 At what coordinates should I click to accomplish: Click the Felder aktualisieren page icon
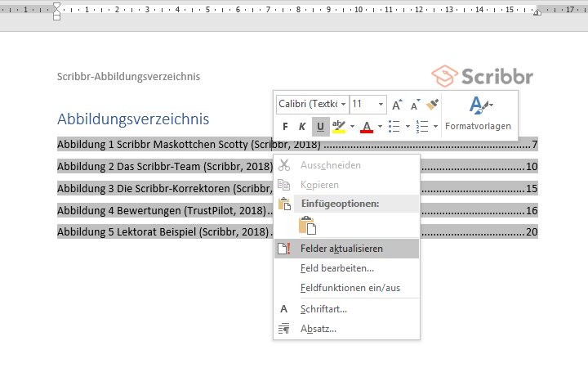pyautogui.click(x=284, y=249)
